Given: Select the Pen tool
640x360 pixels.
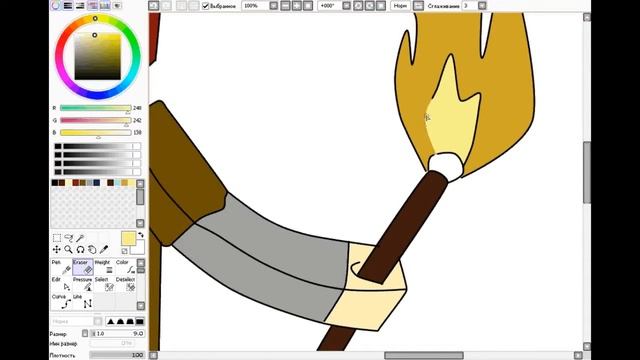Looking at the screenshot, I should tap(61, 267).
